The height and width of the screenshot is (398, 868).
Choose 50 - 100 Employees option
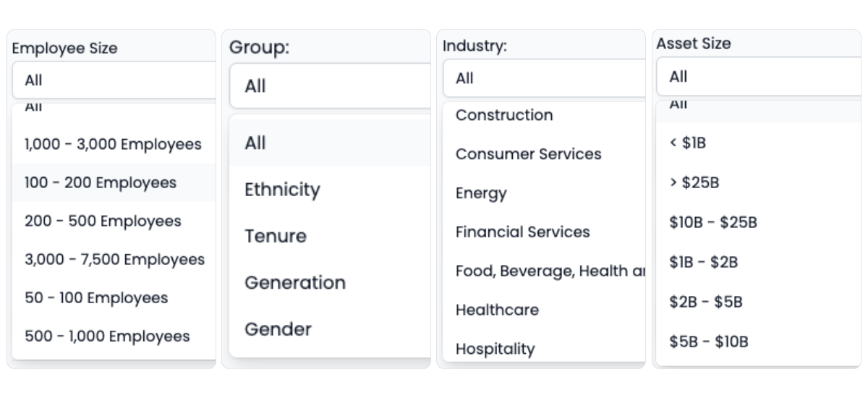pyautogui.click(x=96, y=297)
